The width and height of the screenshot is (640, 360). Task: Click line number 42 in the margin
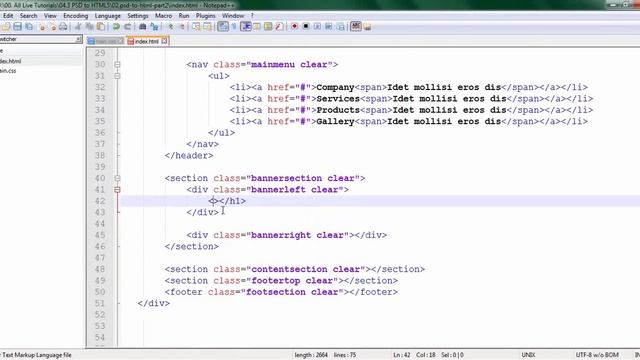100,201
